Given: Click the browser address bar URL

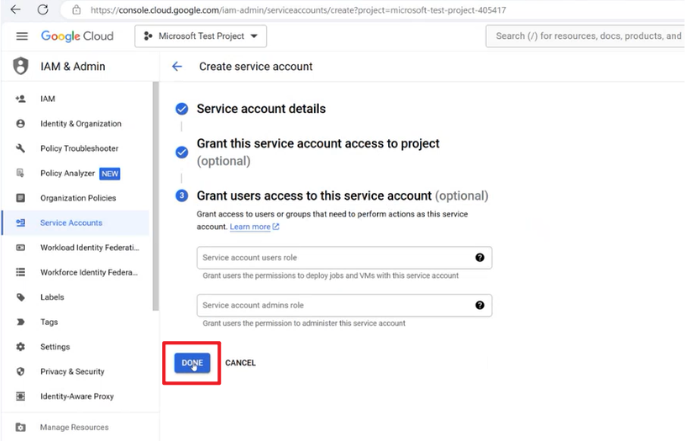Looking at the screenshot, I should click(x=298, y=10).
